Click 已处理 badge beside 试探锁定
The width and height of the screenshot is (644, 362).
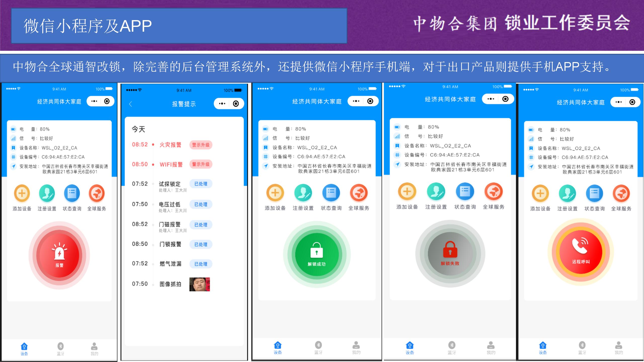[x=201, y=184]
